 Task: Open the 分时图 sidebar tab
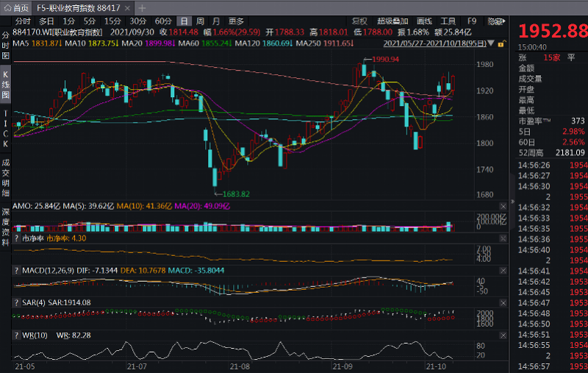[x=5, y=46]
